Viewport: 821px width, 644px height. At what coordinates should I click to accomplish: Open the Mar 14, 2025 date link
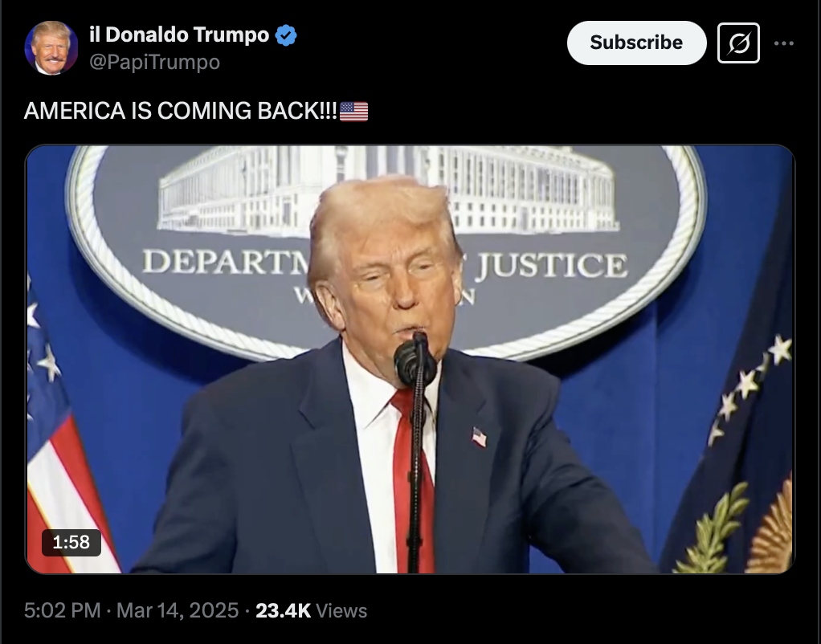pyautogui.click(x=178, y=610)
